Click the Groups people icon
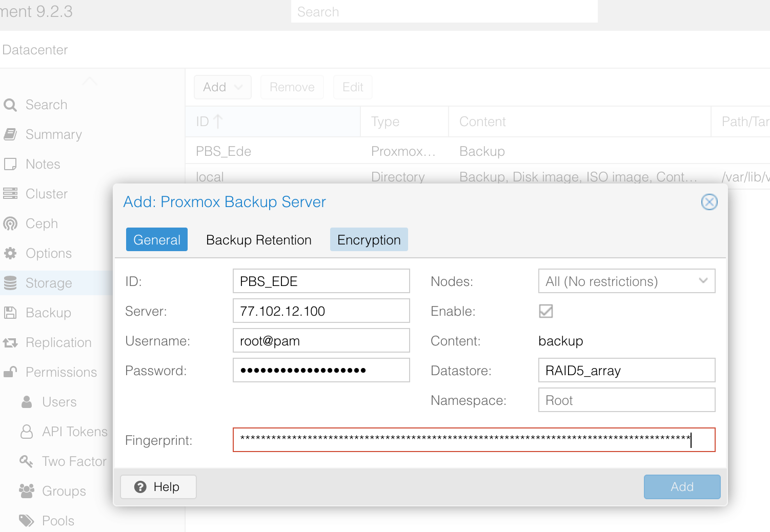 pos(27,491)
